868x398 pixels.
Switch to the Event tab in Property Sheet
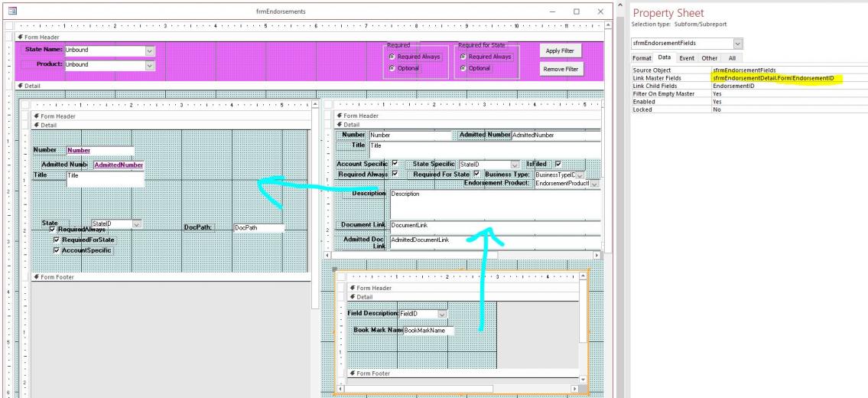(x=687, y=57)
